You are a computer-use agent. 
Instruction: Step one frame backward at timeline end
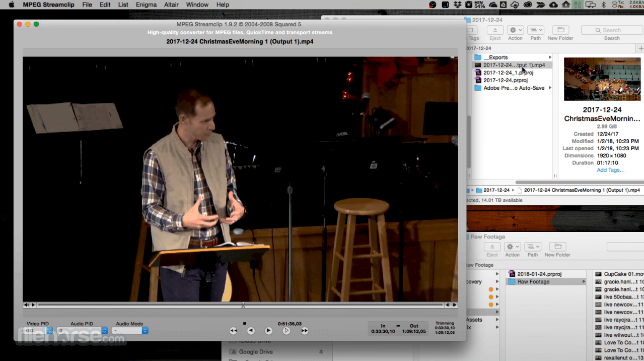448,305
